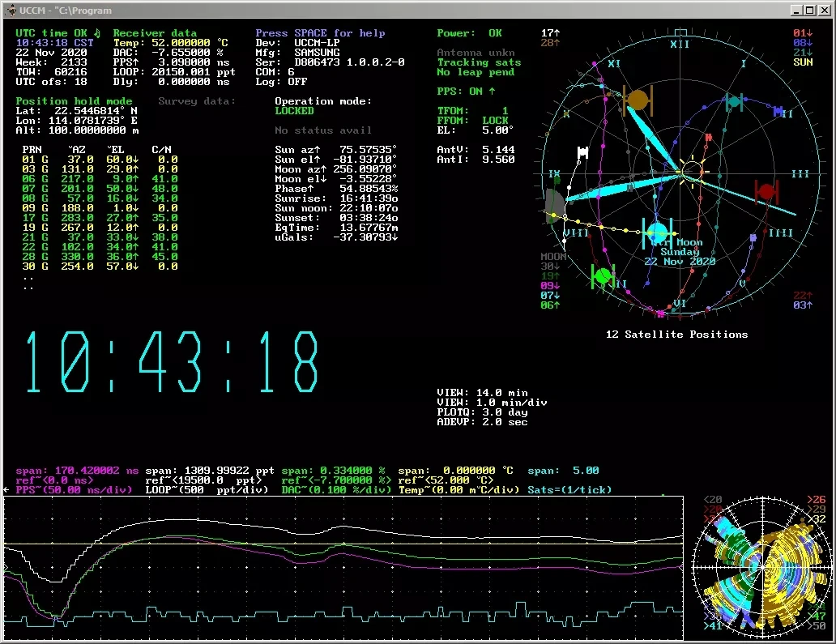Viewport: 836px width, 644px height.
Task: Click the 'Receiver data' header
Action: click(155, 33)
